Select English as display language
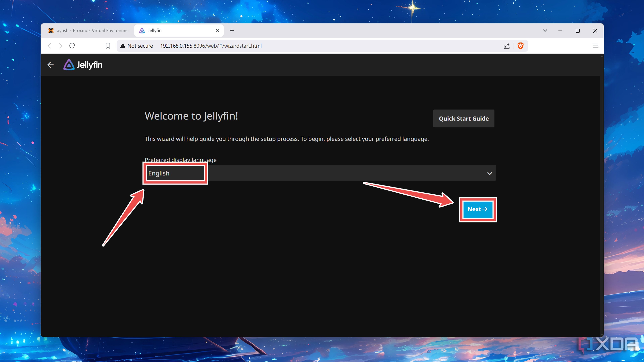Screen dimensions: 644x362 coord(175,173)
